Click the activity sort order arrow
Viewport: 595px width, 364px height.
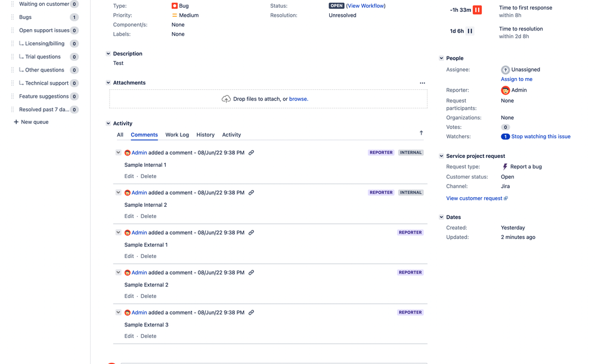click(x=421, y=133)
